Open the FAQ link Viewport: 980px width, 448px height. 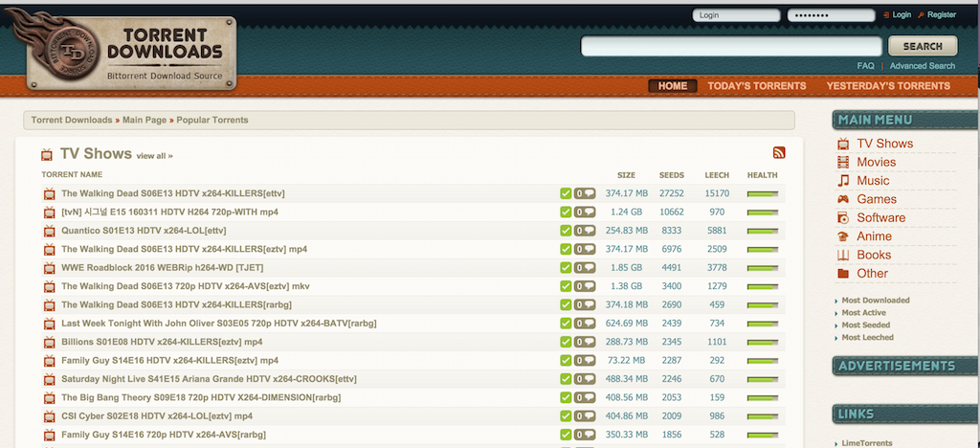tap(865, 66)
